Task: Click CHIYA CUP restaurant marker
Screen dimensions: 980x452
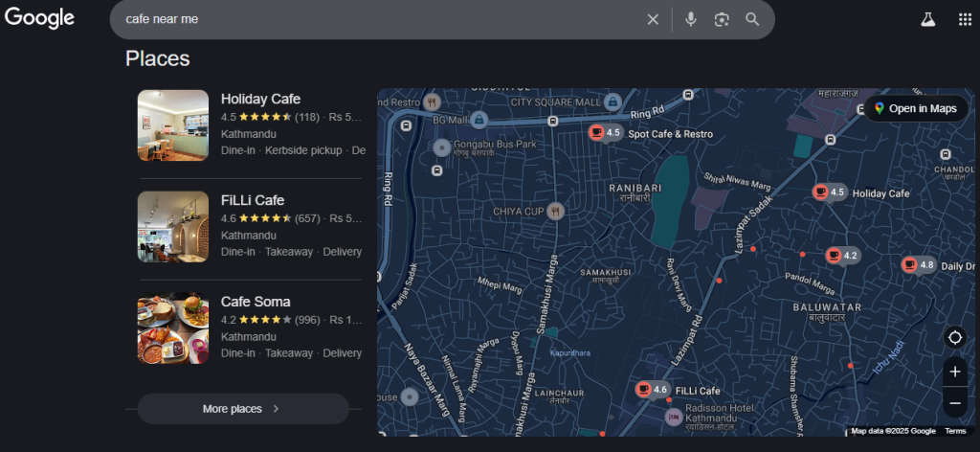Action: [556, 212]
